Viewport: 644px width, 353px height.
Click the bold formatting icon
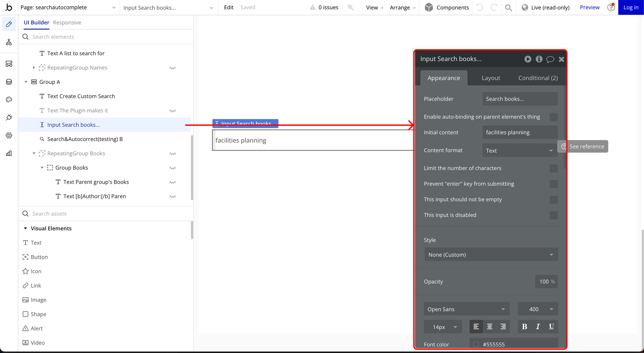coord(525,327)
